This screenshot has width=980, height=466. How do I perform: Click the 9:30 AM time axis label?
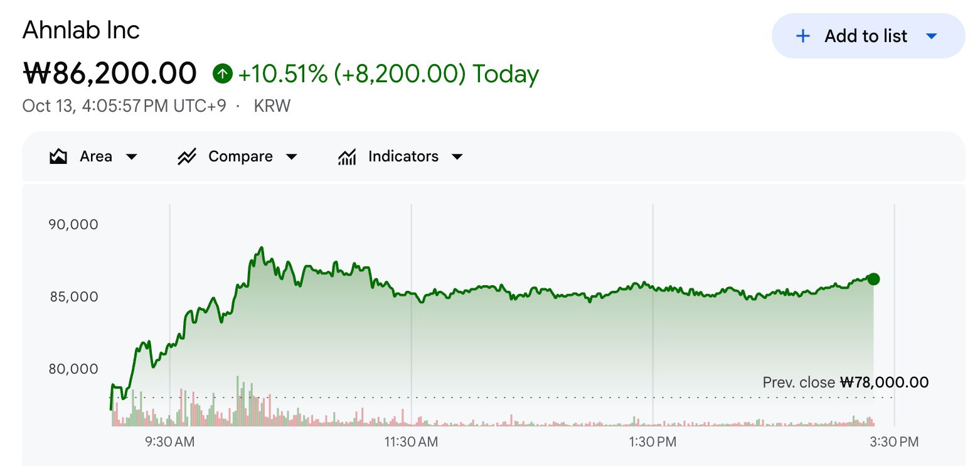coord(169,442)
